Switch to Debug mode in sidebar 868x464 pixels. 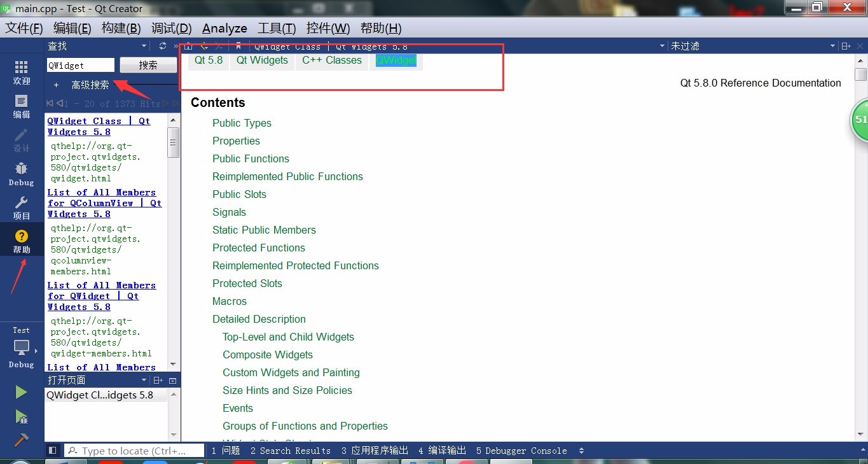point(22,174)
